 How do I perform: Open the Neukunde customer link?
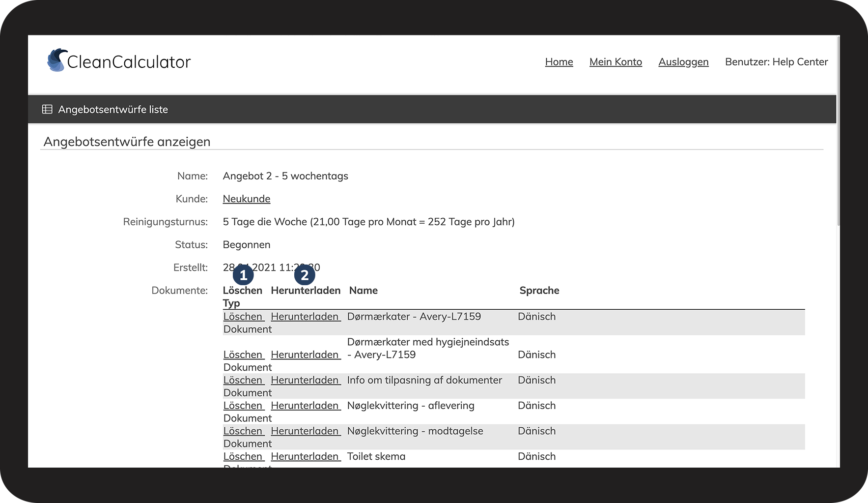coord(247,199)
